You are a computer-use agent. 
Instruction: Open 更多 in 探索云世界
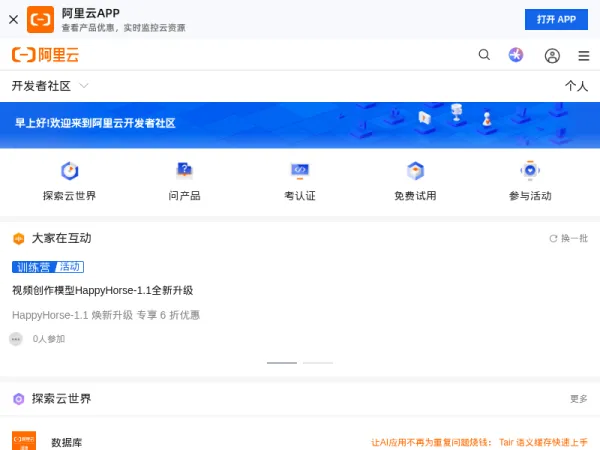click(579, 399)
